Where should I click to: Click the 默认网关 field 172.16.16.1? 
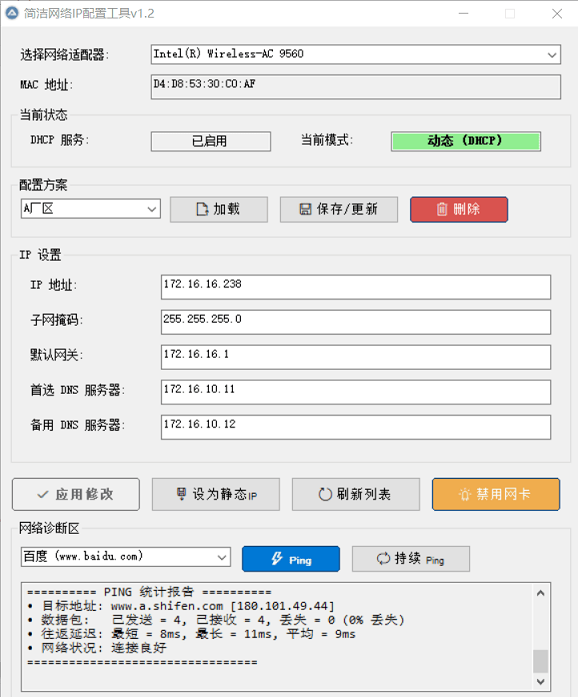(356, 357)
